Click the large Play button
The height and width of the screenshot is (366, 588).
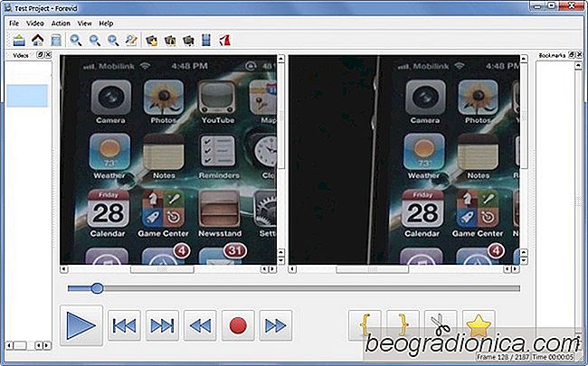(x=81, y=325)
